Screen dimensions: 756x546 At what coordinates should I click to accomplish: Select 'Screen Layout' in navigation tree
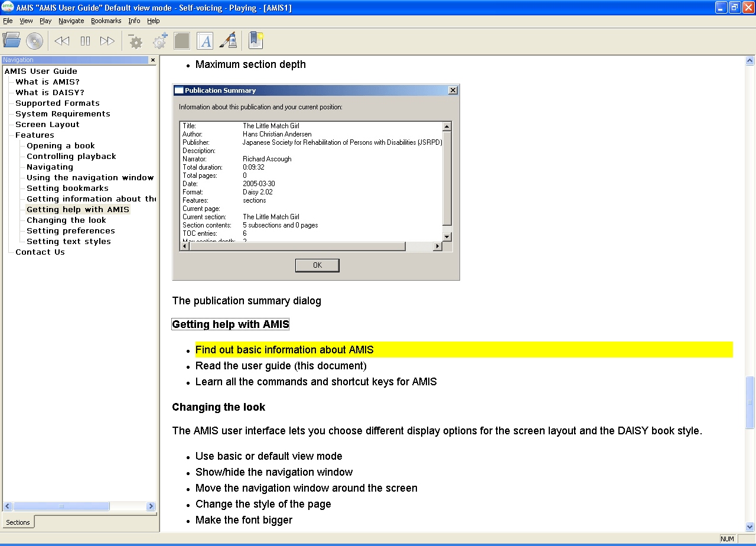[x=47, y=124]
